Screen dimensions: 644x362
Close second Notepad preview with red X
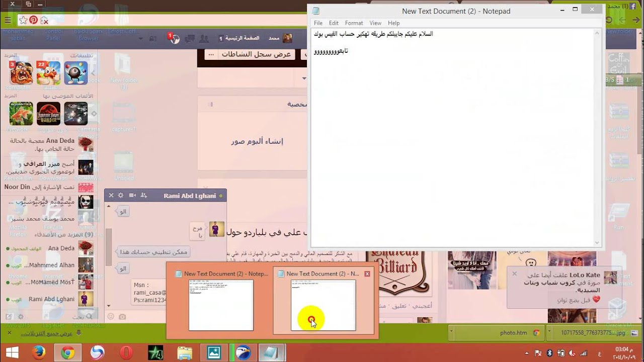[x=367, y=274]
